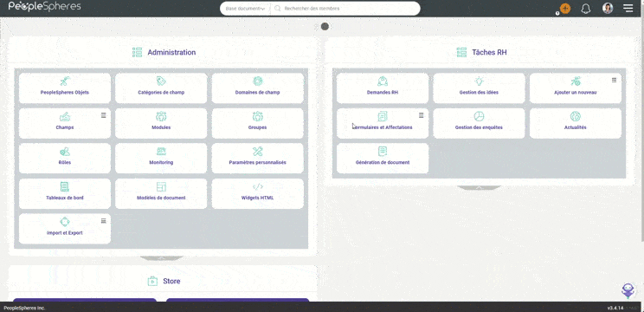This screenshot has width=644, height=312.
Task: Open Paramètres personnalisés tile
Action: [x=258, y=158]
